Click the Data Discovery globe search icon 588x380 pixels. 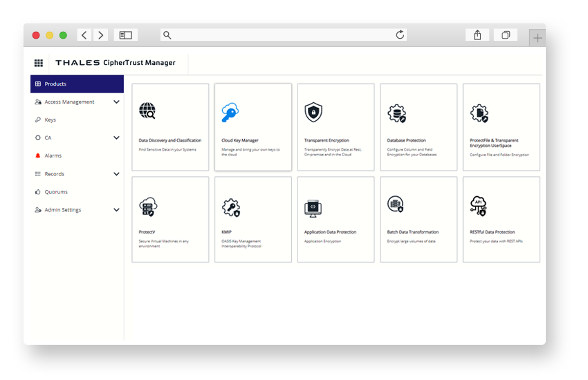[147, 111]
